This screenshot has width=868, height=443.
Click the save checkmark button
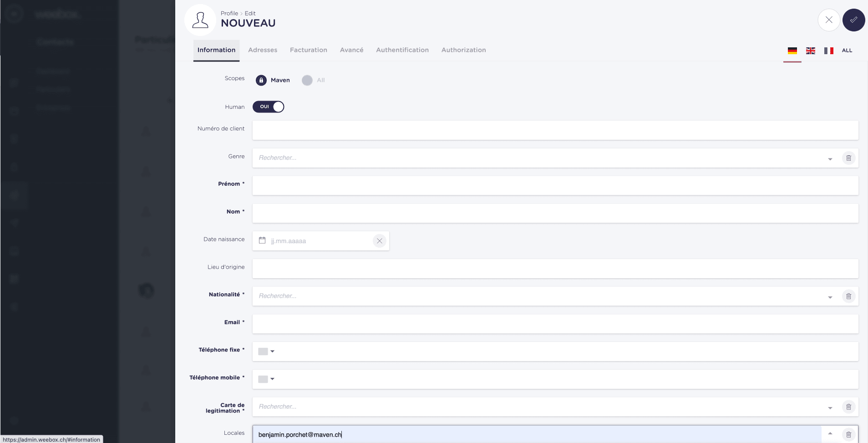tap(853, 20)
